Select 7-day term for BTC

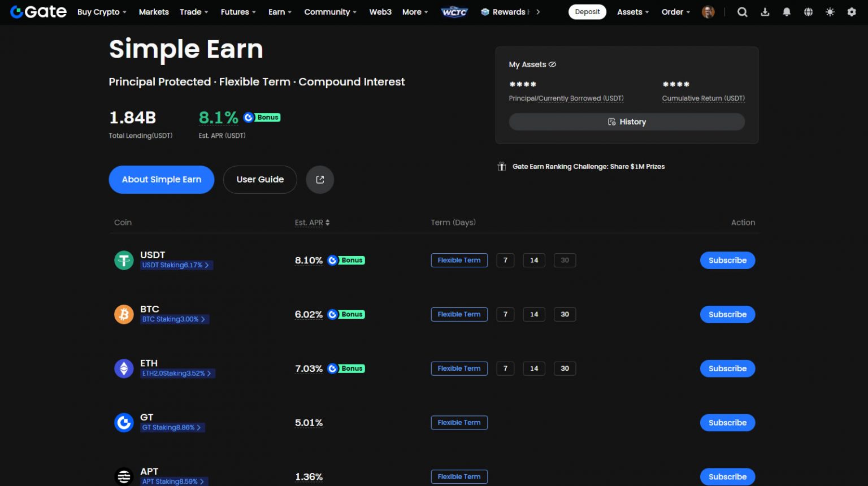click(505, 314)
